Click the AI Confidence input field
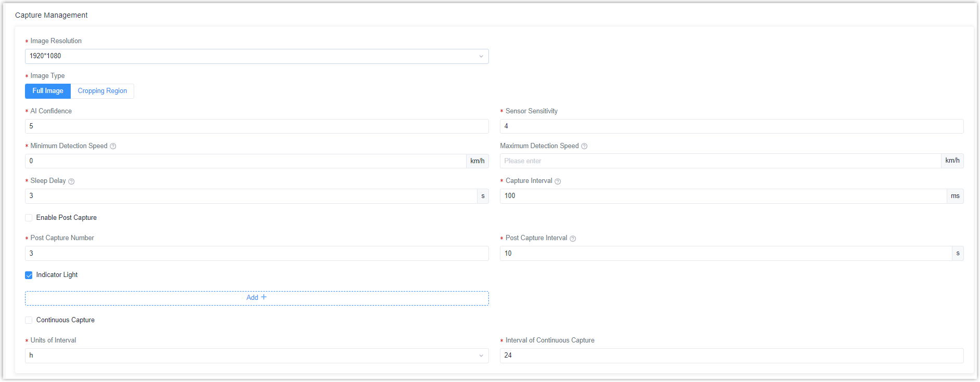Screen dimensions: 980x382 (256, 126)
